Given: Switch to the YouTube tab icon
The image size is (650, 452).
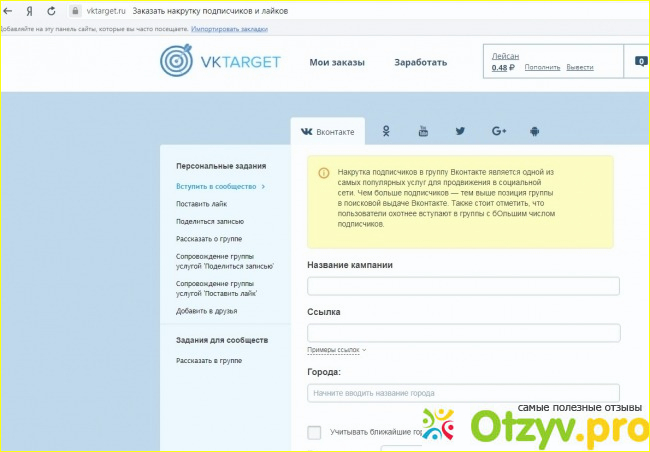Looking at the screenshot, I should [423, 131].
